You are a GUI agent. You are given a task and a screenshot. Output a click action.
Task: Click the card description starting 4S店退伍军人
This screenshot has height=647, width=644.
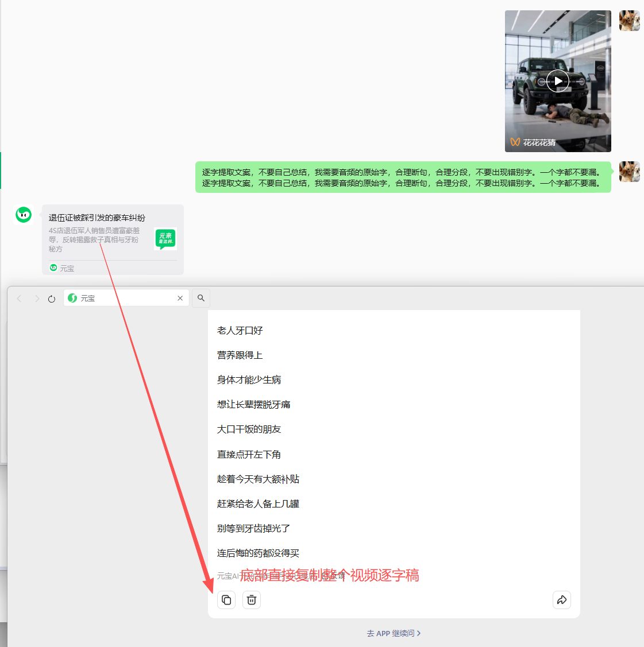click(x=94, y=240)
